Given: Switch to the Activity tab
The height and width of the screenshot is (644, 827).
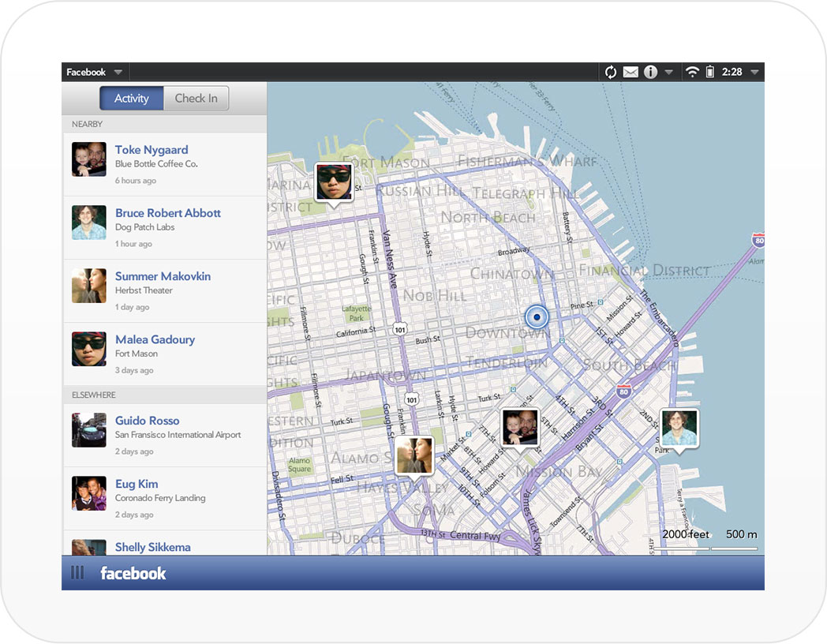Looking at the screenshot, I should (131, 98).
